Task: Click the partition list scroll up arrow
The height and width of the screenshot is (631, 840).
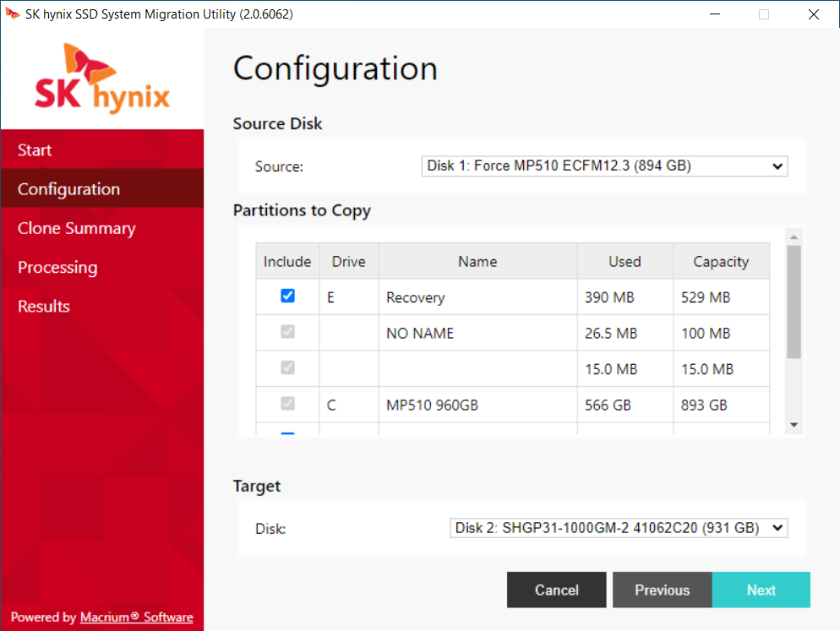Action: click(794, 237)
